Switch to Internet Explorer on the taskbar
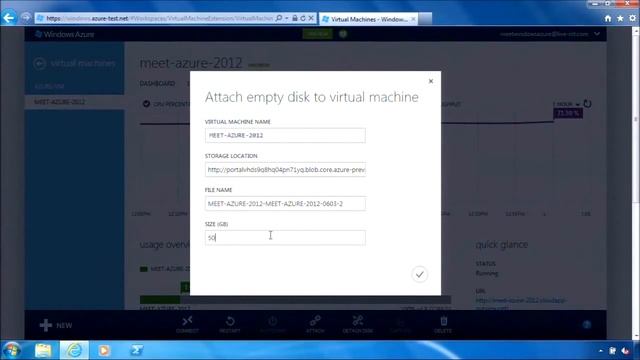This screenshot has width=640, height=360. (74, 350)
